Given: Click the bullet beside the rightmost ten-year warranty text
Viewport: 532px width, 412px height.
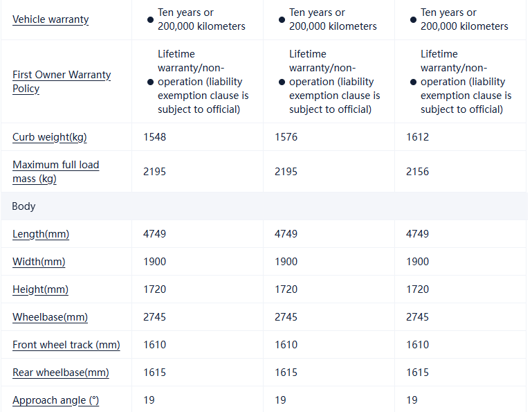Looking at the screenshot, I should (x=413, y=19).
